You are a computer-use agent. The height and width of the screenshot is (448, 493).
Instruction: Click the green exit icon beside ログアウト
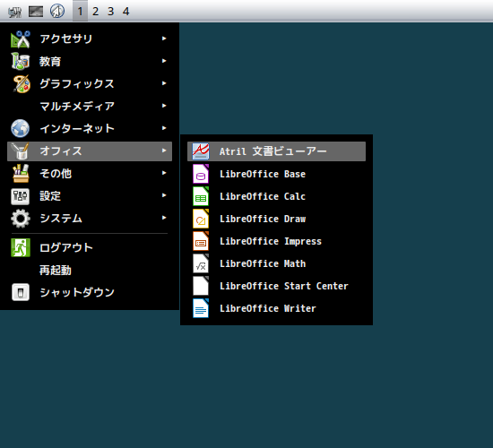click(21, 247)
